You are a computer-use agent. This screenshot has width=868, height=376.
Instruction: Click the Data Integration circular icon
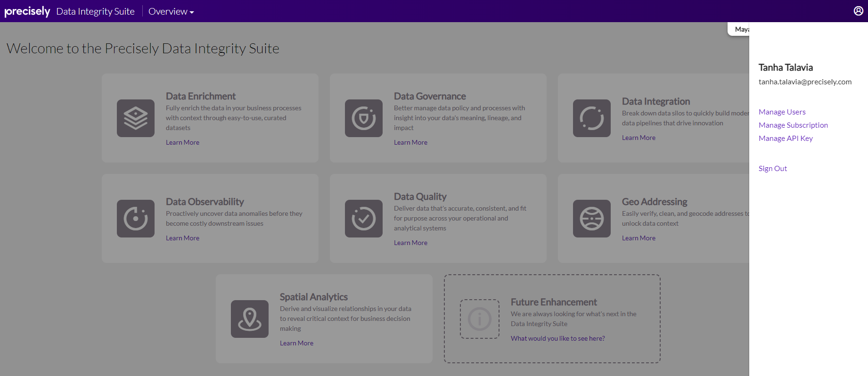coord(592,118)
